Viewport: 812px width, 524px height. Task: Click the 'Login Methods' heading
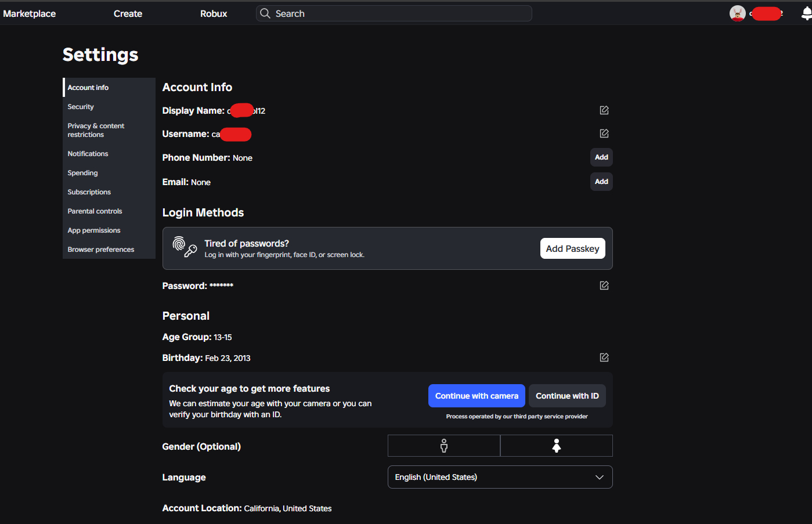[x=203, y=212]
